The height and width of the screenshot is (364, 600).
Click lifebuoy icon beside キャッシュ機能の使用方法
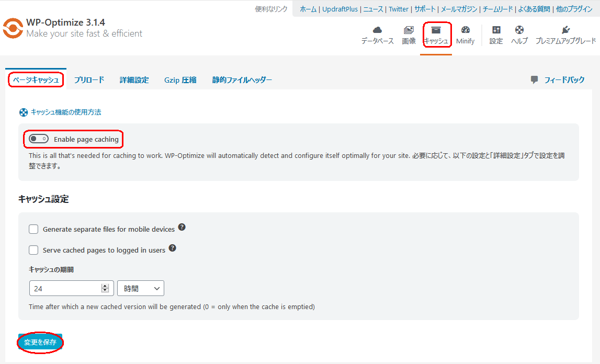(24, 112)
